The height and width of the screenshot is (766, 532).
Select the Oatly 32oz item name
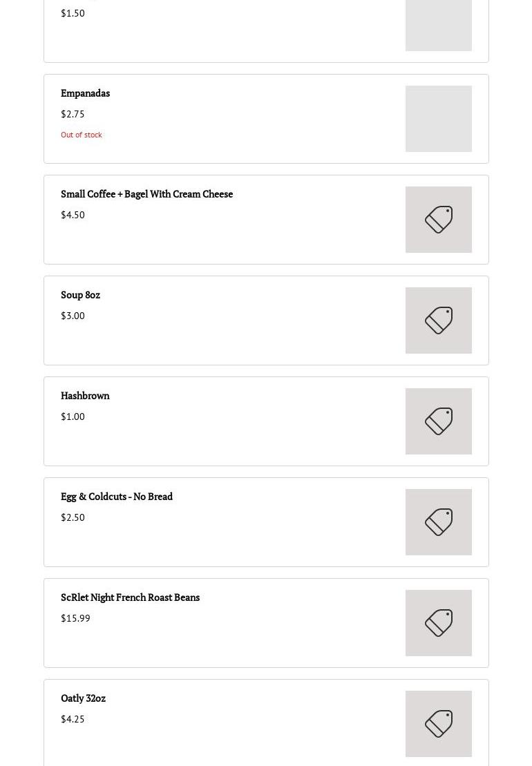point(83,698)
